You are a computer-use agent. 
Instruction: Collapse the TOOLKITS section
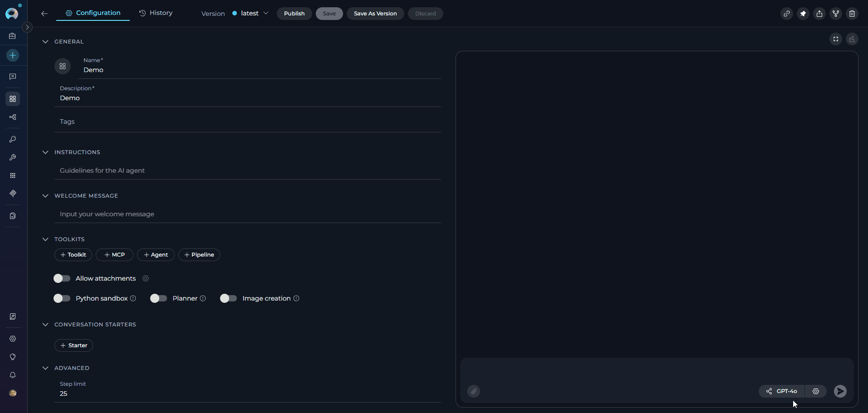click(x=45, y=239)
